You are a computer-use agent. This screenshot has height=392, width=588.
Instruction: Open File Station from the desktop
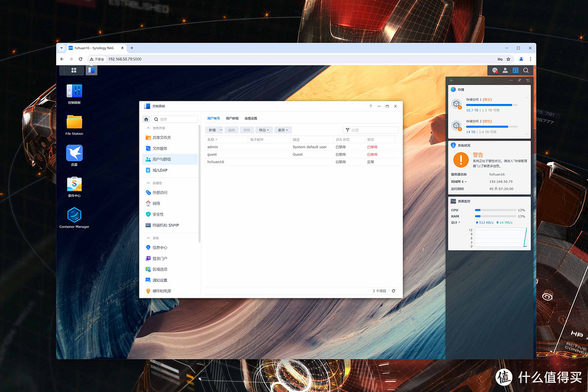(x=74, y=122)
